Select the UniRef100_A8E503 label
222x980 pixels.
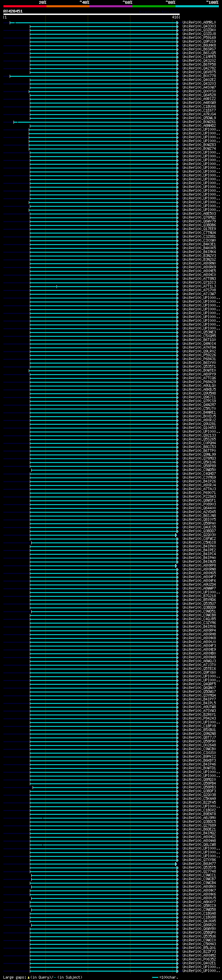coord(199,214)
